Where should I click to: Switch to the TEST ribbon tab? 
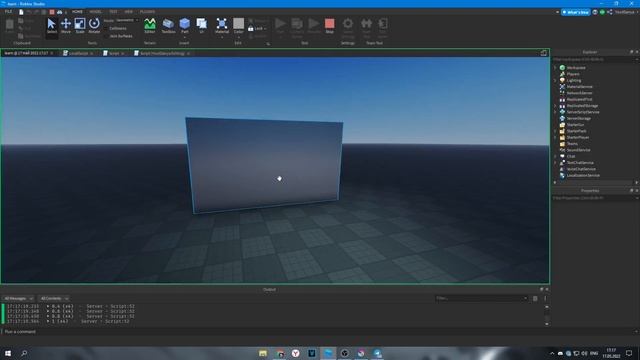pos(113,12)
